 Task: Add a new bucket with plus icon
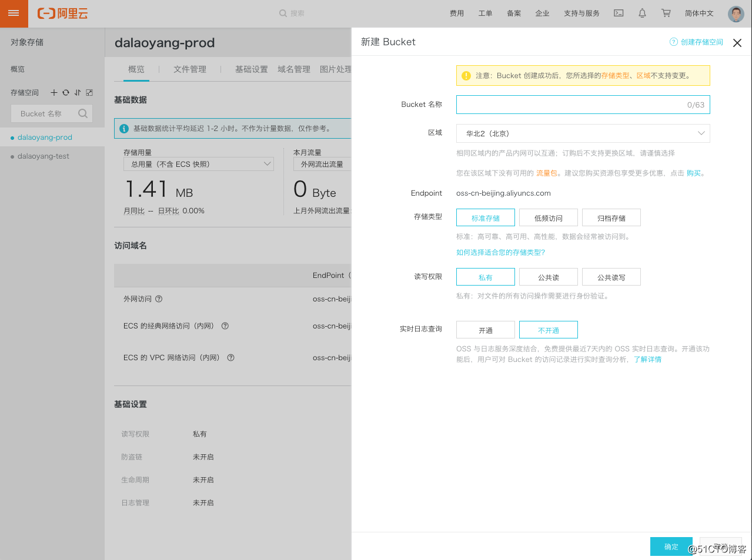pyautogui.click(x=54, y=92)
